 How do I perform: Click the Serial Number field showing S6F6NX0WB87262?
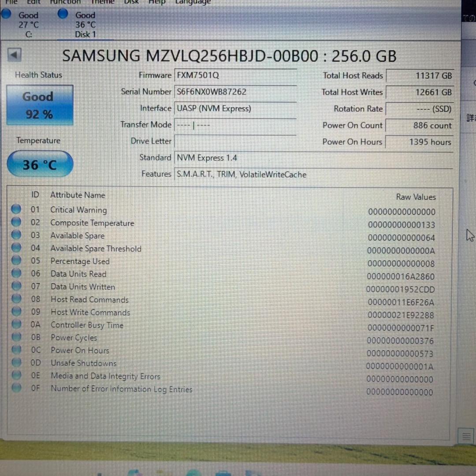236,92
